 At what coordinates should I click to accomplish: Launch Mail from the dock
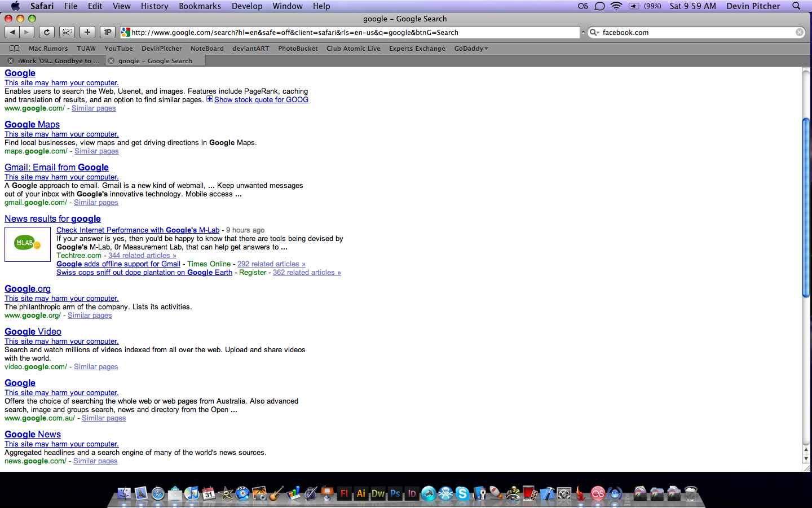pyautogui.click(x=142, y=494)
